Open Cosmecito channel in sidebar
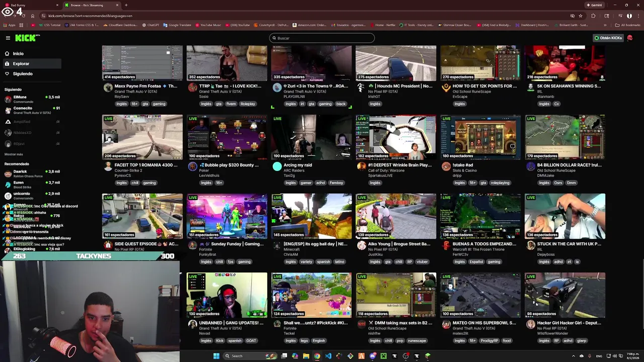Image resolution: width=644 pixels, height=362 pixels. [x=31, y=110]
